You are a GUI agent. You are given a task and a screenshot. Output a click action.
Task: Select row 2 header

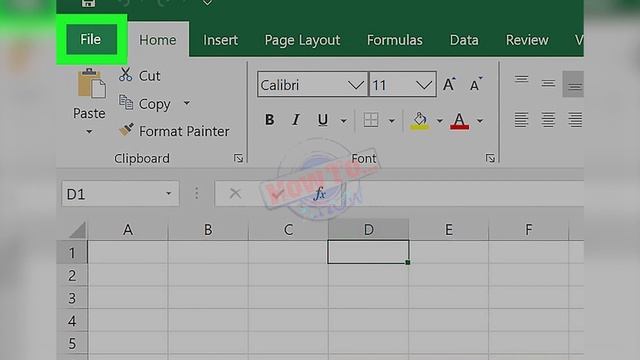72,276
